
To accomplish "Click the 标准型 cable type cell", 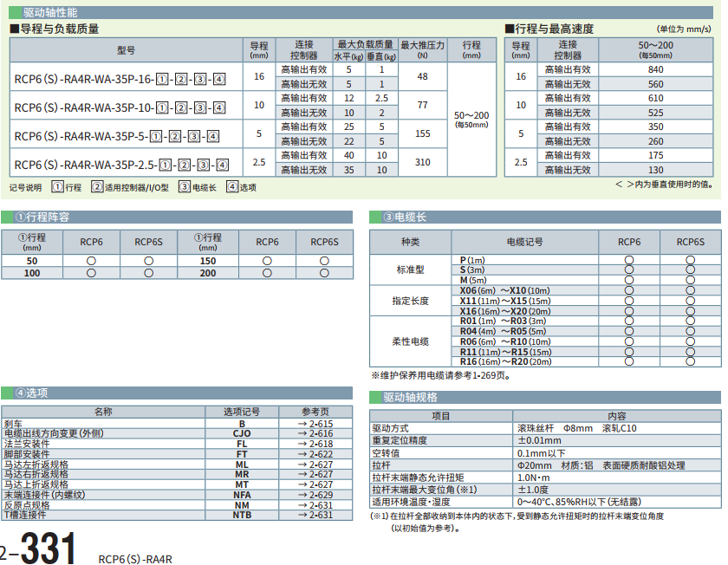I will tap(411, 270).
